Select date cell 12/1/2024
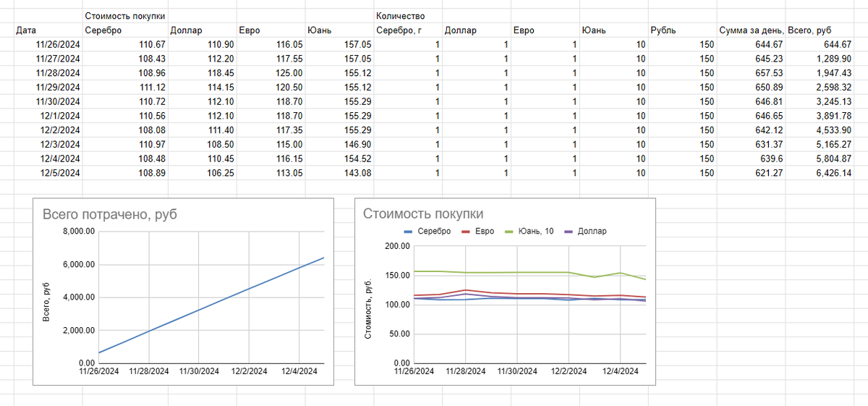The height and width of the screenshot is (406, 868). (x=48, y=116)
